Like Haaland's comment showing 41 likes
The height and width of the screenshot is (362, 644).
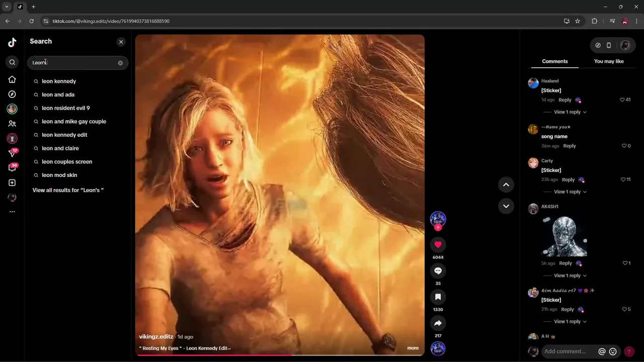[622, 100]
